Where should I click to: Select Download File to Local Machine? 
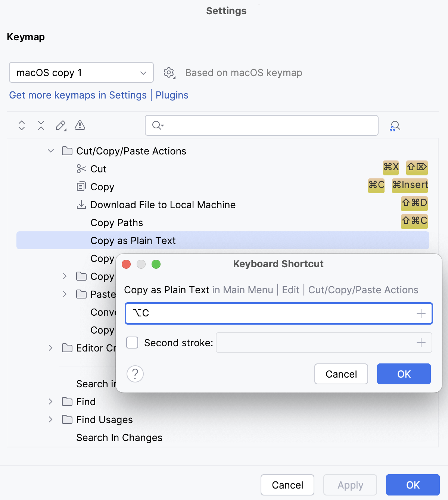tap(163, 205)
